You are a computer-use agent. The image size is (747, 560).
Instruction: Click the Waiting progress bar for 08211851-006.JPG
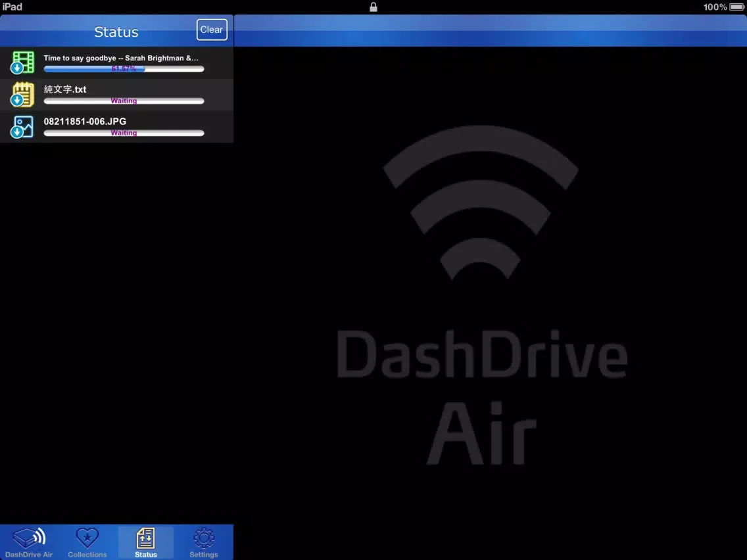(124, 133)
